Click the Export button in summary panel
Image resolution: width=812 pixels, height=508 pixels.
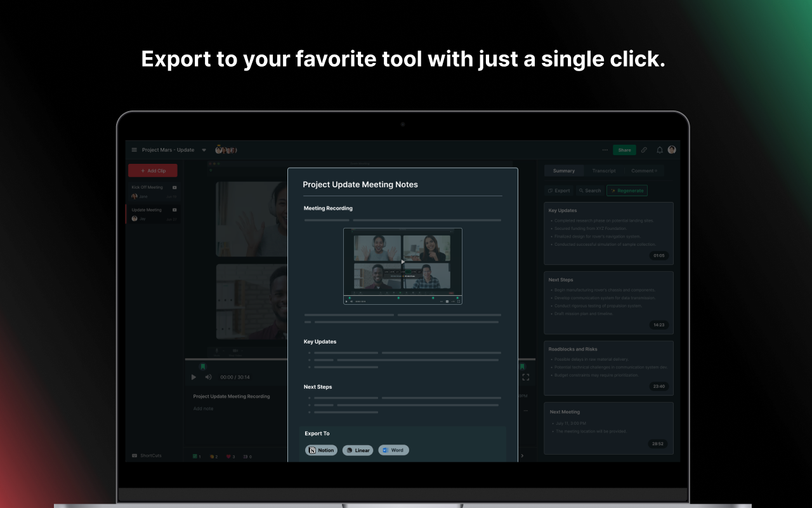tap(559, 190)
